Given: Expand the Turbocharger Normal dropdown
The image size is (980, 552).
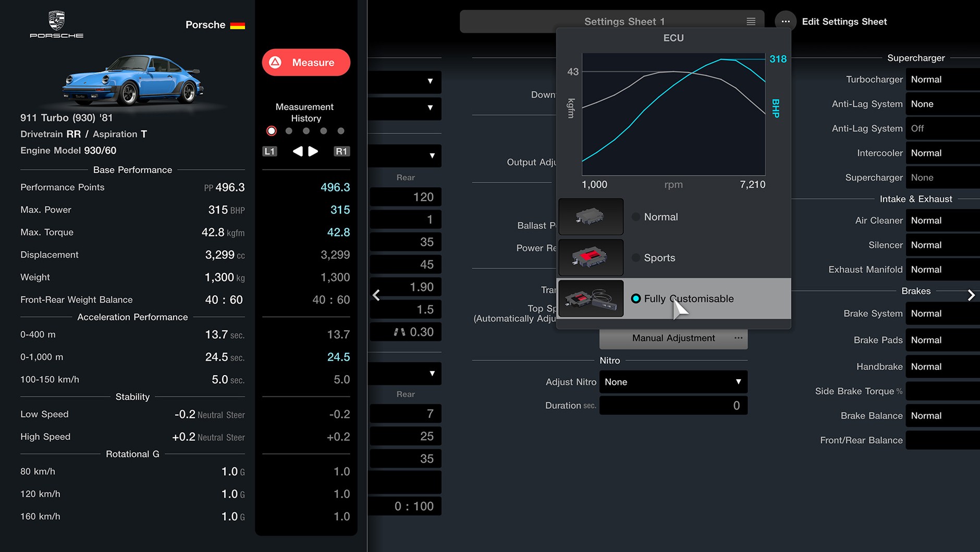Looking at the screenshot, I should coord(941,79).
